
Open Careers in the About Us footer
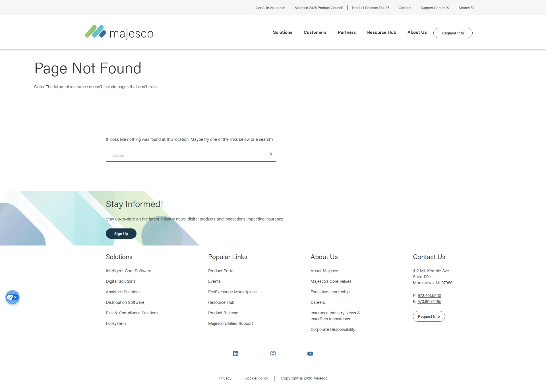click(318, 302)
